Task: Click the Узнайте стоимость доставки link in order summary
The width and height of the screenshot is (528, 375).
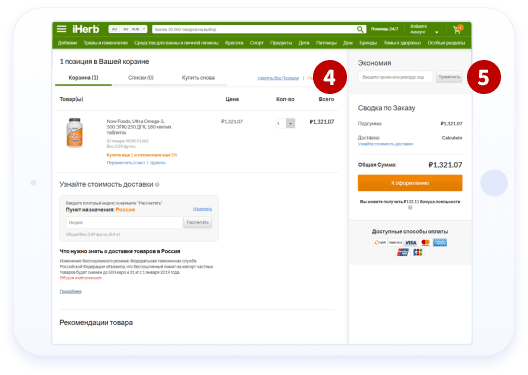Action: (x=385, y=144)
